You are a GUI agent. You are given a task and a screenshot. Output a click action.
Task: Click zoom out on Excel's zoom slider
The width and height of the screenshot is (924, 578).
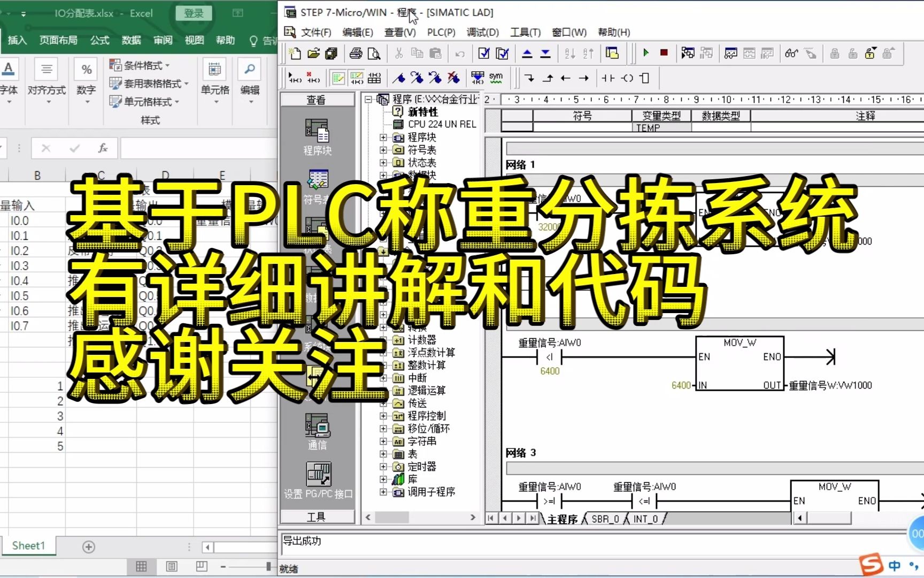coord(223,566)
